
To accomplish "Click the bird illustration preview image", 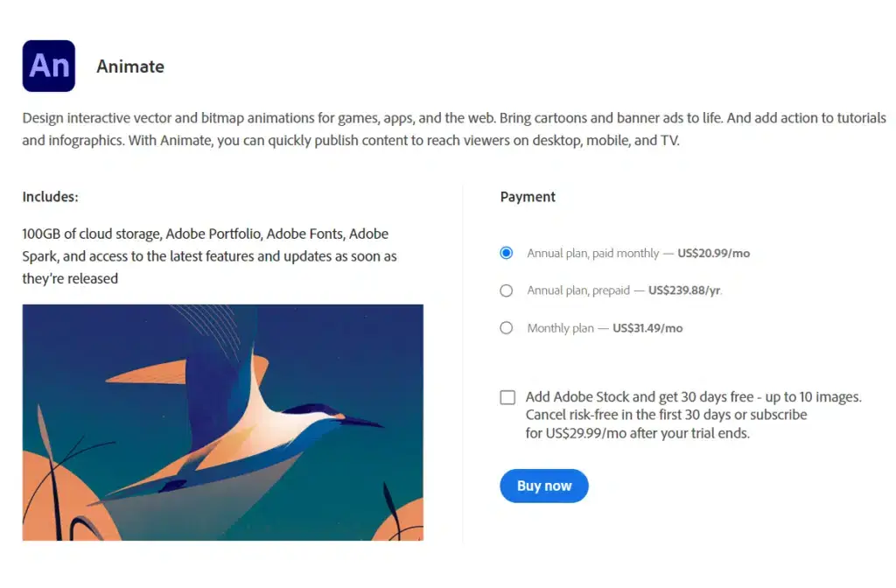I will coord(222,420).
